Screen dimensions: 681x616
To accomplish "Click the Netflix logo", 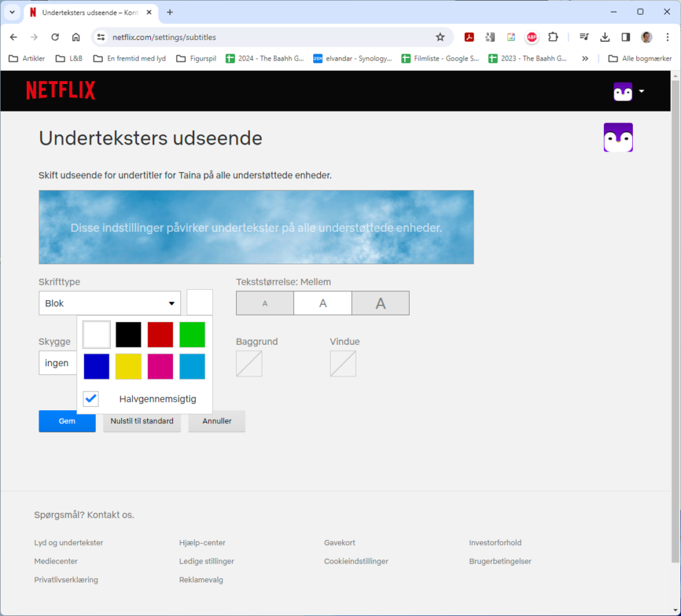I will click(x=61, y=90).
